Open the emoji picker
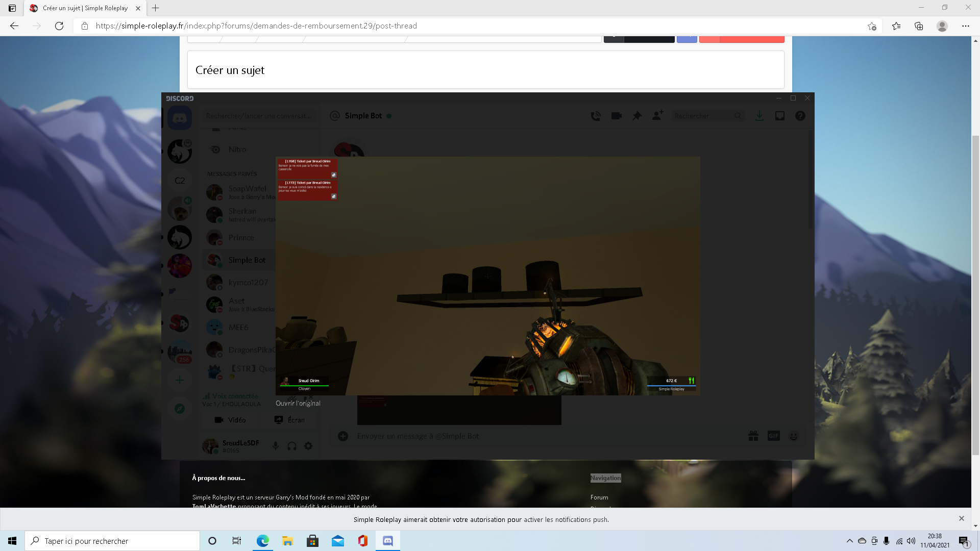 [794, 436]
